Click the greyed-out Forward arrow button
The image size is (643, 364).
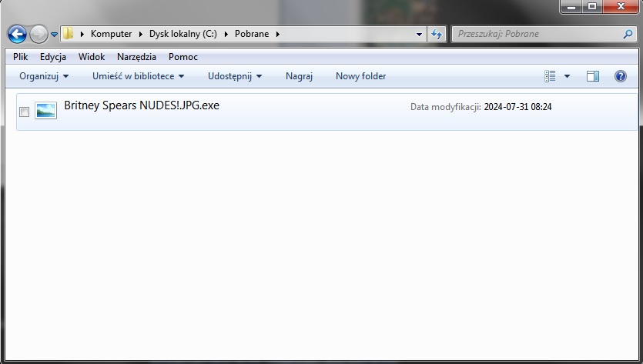(39, 34)
